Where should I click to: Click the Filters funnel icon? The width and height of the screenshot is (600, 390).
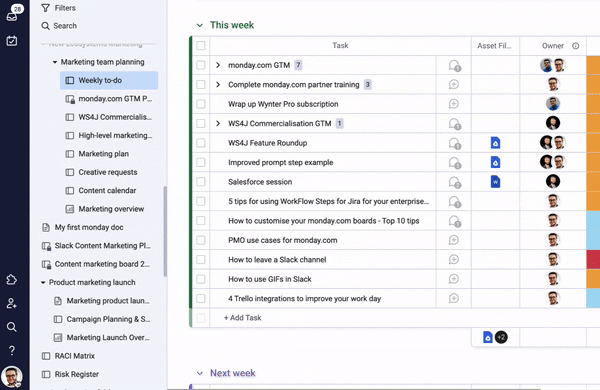tap(46, 8)
